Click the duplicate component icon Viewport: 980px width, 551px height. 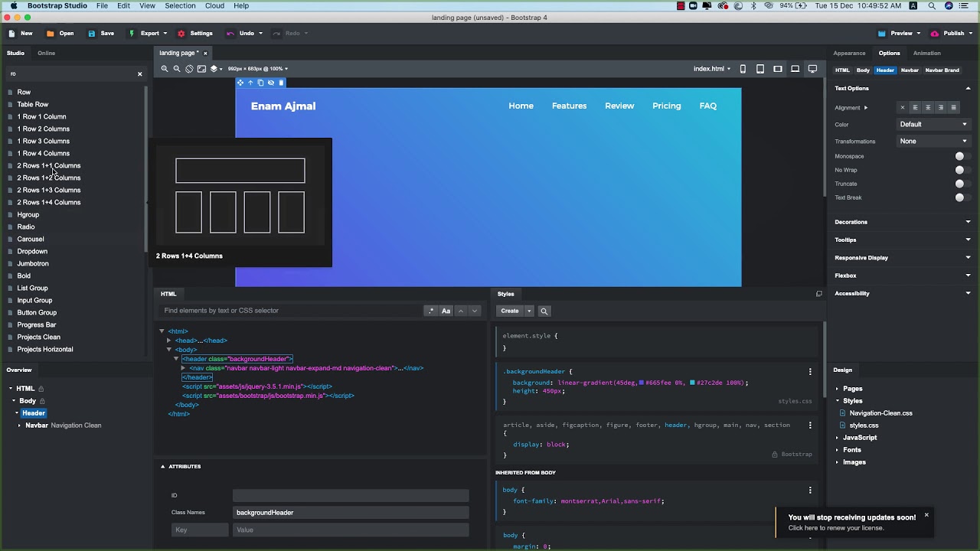tap(260, 83)
